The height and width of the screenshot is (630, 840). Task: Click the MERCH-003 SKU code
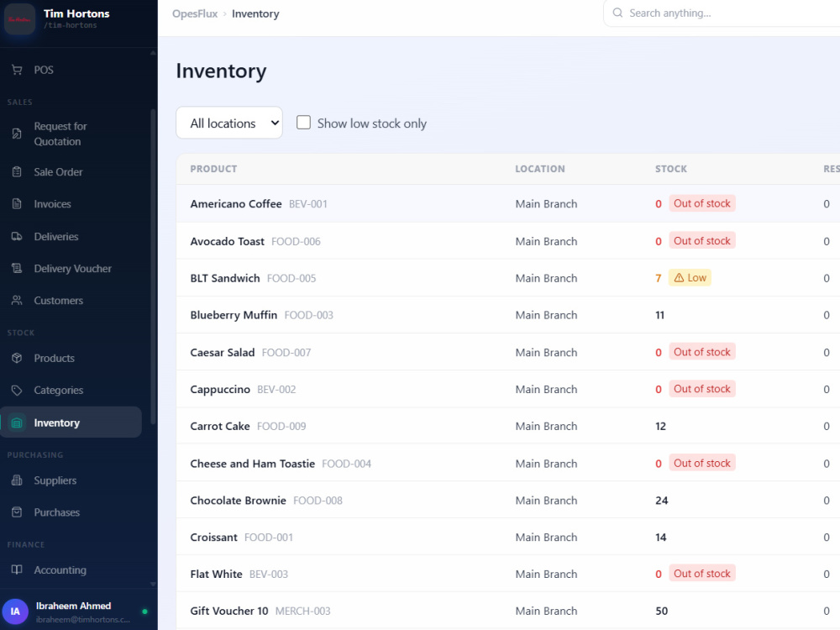pos(302,612)
